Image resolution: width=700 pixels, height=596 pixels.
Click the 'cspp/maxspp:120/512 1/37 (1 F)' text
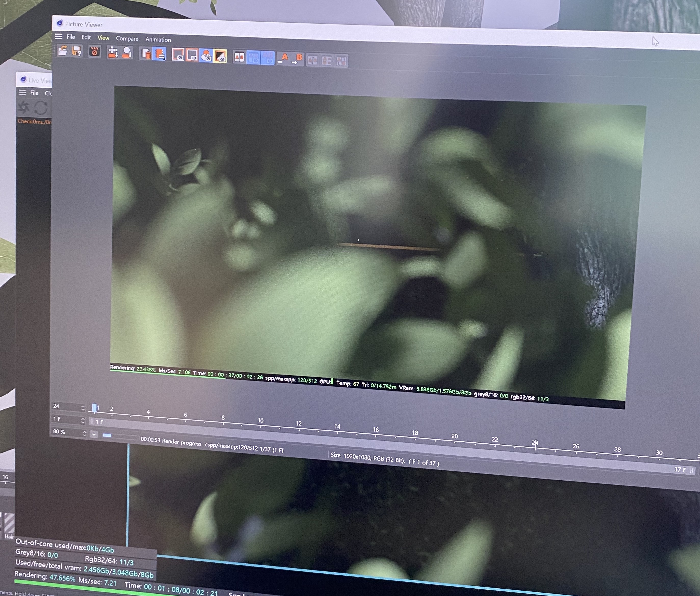[x=244, y=447]
